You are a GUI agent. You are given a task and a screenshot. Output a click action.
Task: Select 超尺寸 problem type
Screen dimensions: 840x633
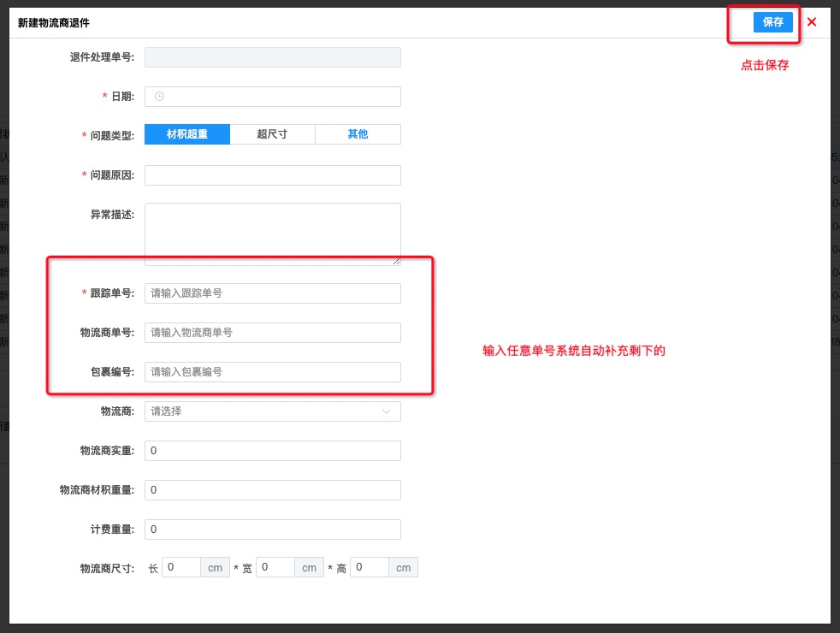[272, 134]
